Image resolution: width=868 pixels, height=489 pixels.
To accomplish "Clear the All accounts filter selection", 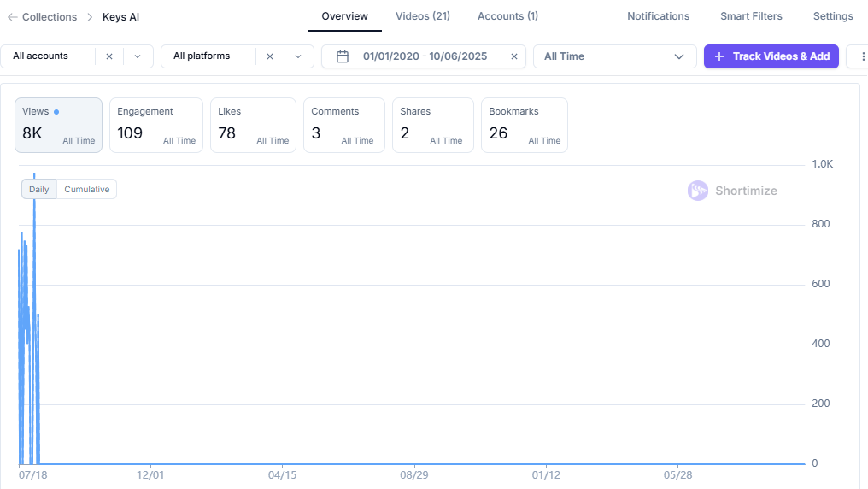I will click(109, 56).
